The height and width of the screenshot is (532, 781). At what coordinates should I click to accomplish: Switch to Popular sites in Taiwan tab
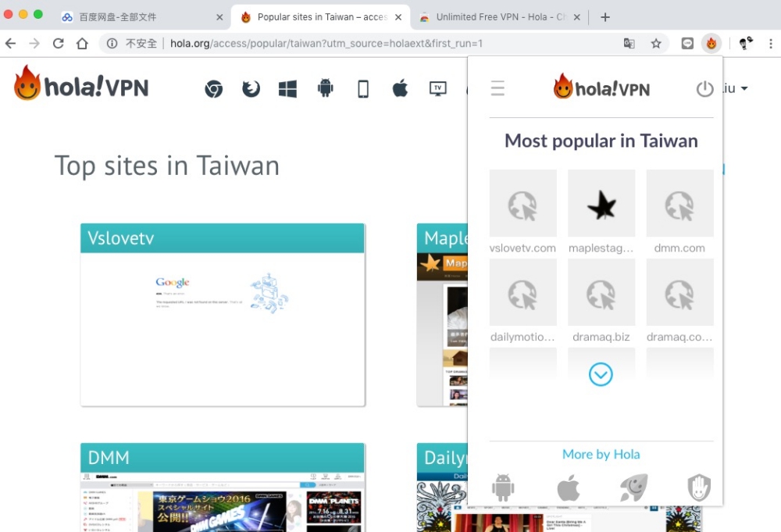(319, 17)
